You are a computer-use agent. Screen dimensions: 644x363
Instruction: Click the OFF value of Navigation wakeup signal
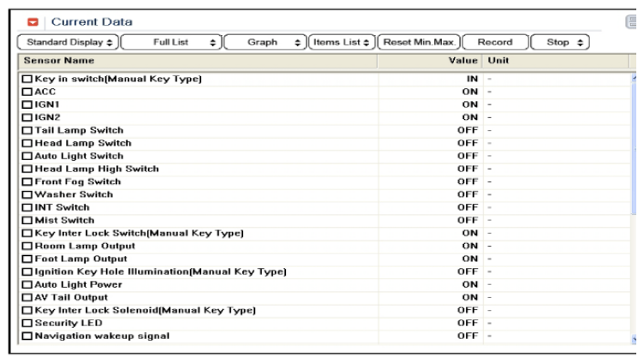468,336
